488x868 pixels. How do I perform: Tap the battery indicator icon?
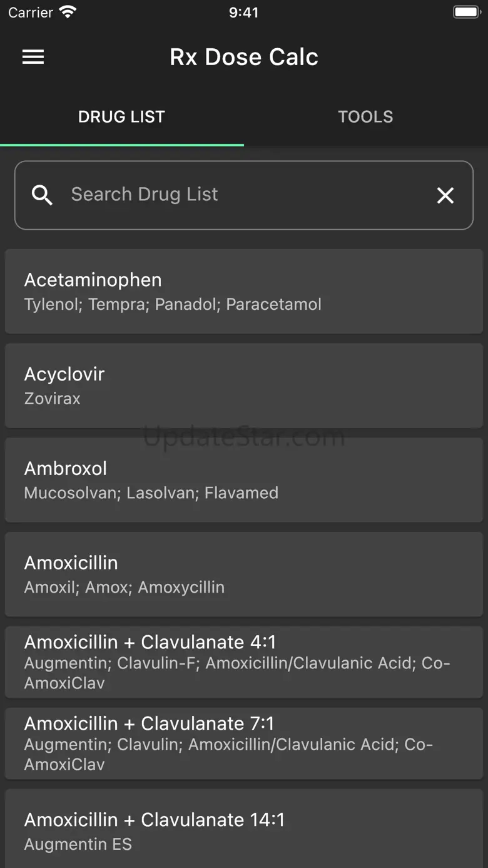tap(466, 12)
